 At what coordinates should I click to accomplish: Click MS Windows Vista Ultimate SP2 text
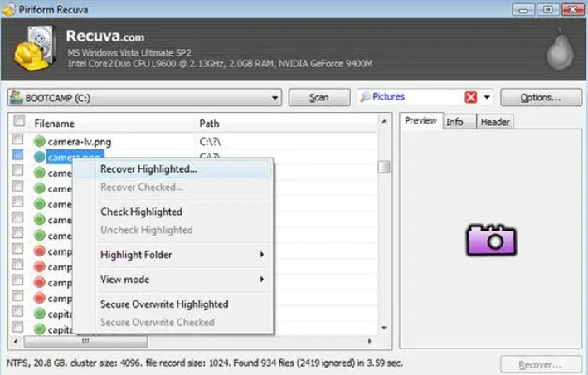[x=129, y=53]
